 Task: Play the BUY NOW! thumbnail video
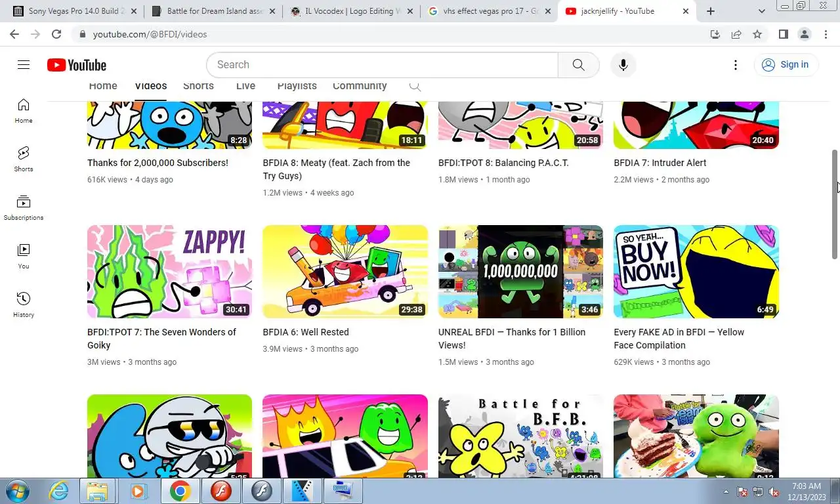pos(696,272)
